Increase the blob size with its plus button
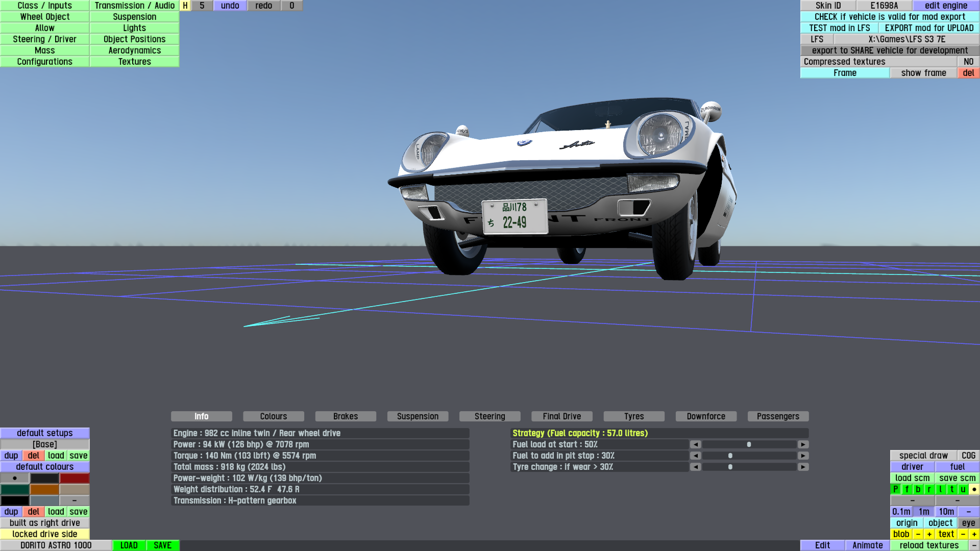Viewport: 980px width, 551px height. point(929,534)
